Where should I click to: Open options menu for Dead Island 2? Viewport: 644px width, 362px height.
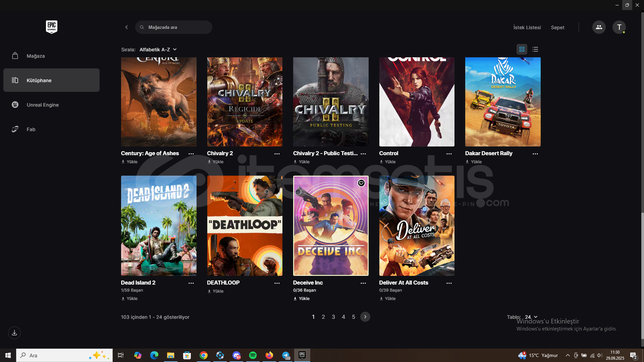point(191,283)
